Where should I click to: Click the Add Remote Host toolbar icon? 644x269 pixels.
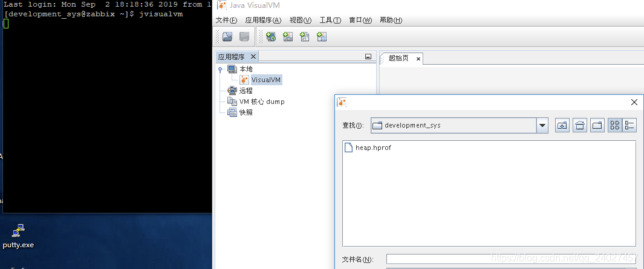[271, 37]
